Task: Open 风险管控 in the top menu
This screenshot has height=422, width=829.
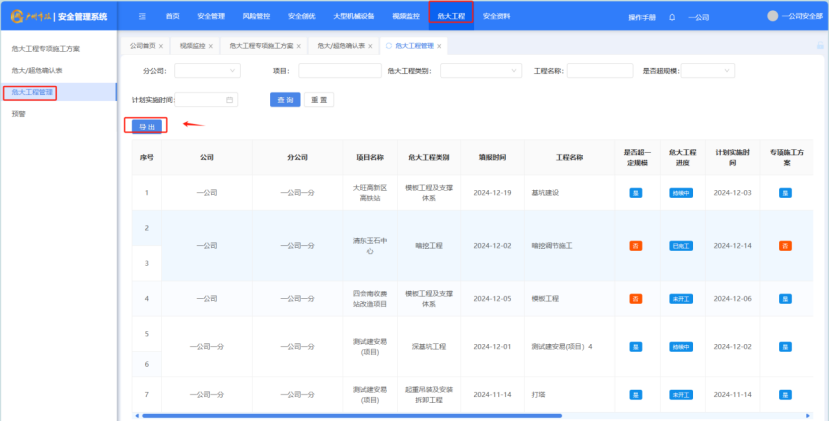Action: [254, 16]
